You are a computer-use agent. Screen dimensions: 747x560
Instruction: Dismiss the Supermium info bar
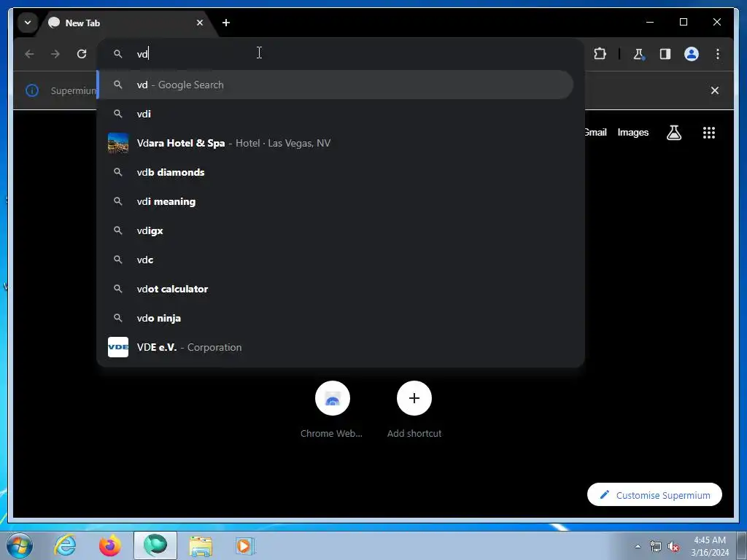(715, 90)
